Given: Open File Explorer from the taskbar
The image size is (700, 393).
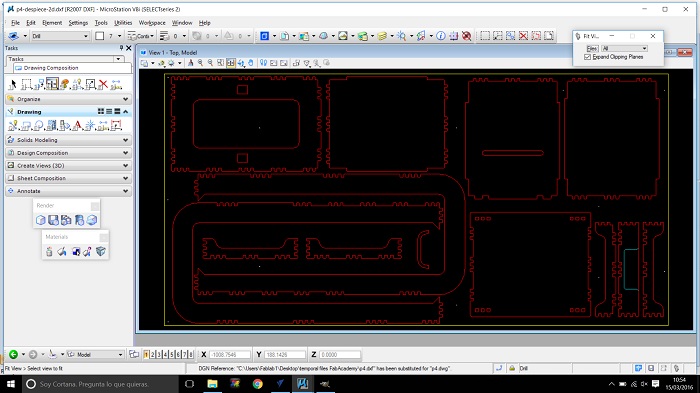Looking at the screenshot, I should click(x=212, y=384).
